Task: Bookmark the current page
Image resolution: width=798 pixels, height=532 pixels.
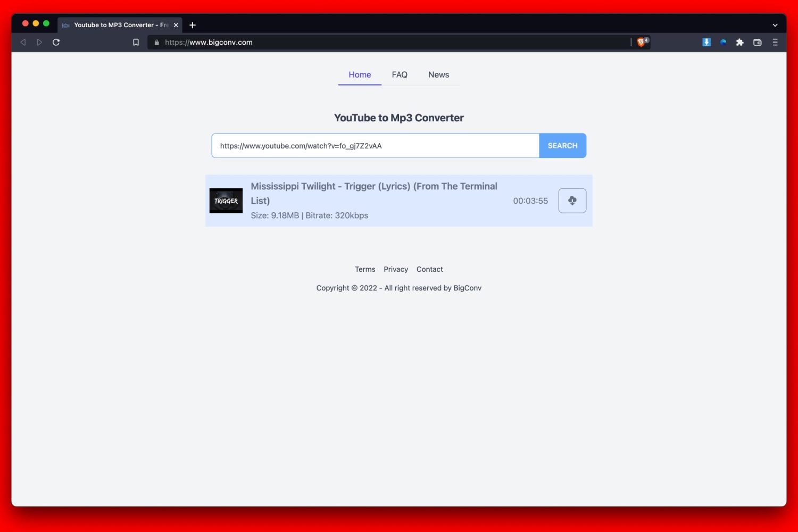Action: tap(136, 42)
